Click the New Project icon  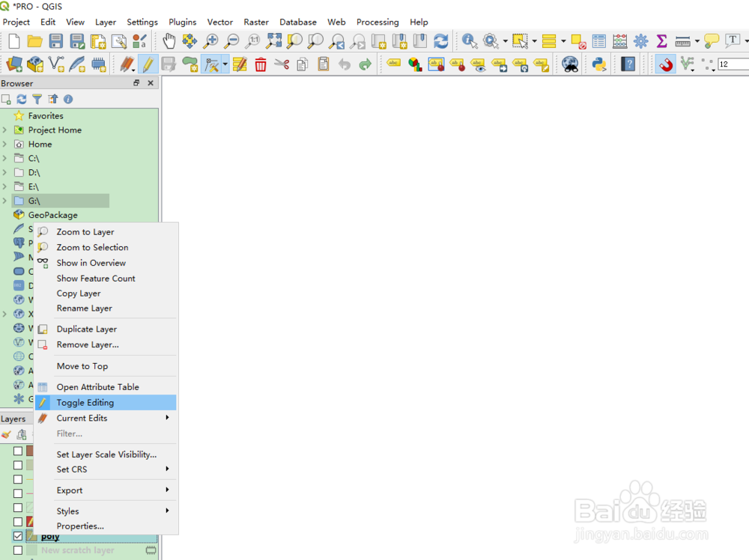(x=13, y=41)
